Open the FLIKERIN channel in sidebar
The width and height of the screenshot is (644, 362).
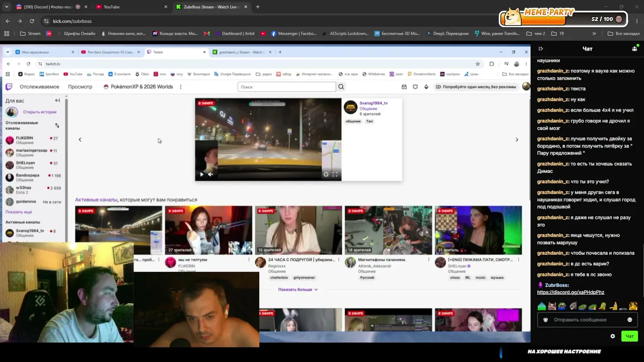coord(33,140)
